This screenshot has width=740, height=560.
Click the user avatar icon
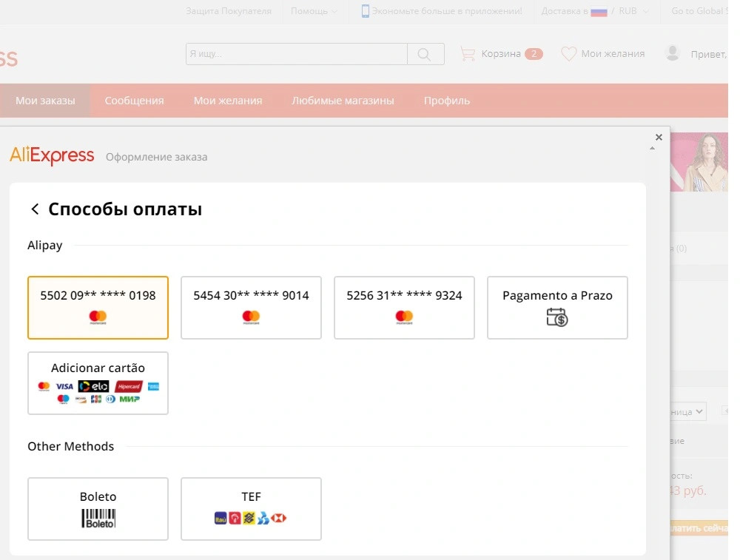pos(673,53)
